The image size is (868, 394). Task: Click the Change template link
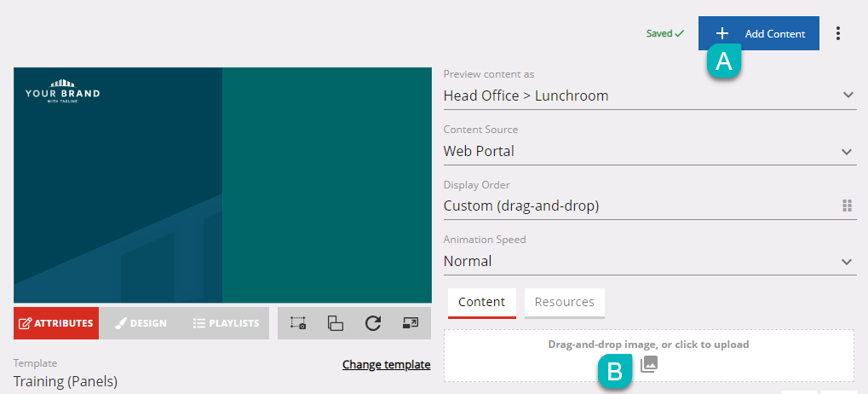pyautogui.click(x=387, y=365)
